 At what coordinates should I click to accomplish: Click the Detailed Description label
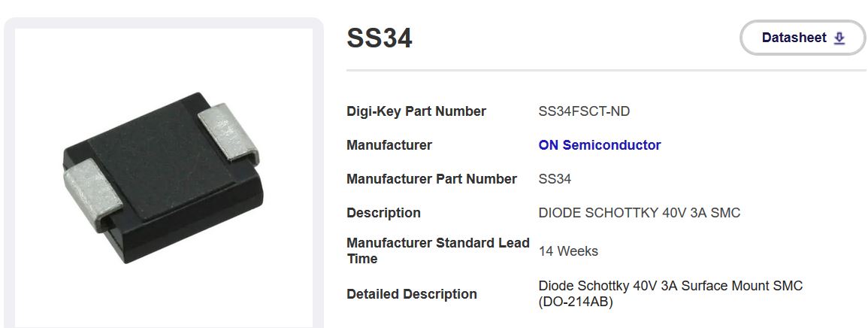coord(411,294)
